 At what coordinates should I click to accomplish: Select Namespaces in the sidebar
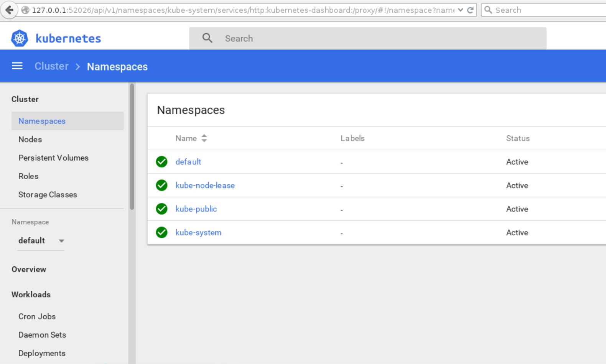click(68, 121)
